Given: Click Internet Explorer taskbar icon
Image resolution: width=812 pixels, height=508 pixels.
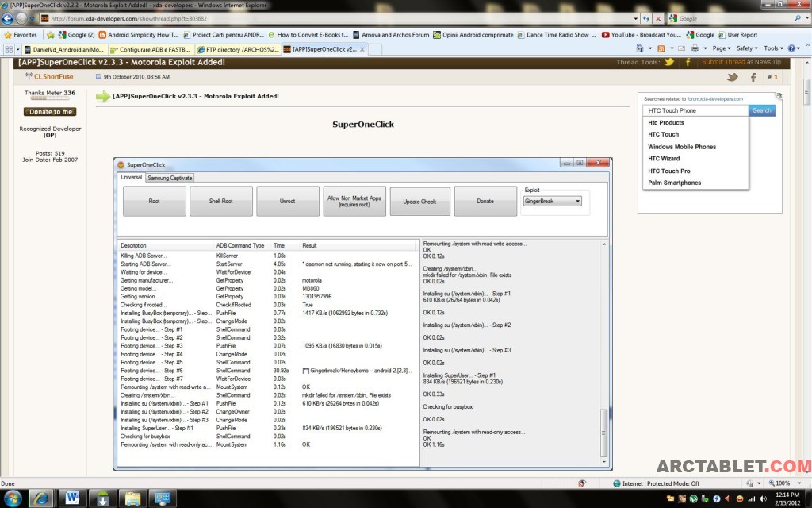Looking at the screenshot, I should 40,498.
